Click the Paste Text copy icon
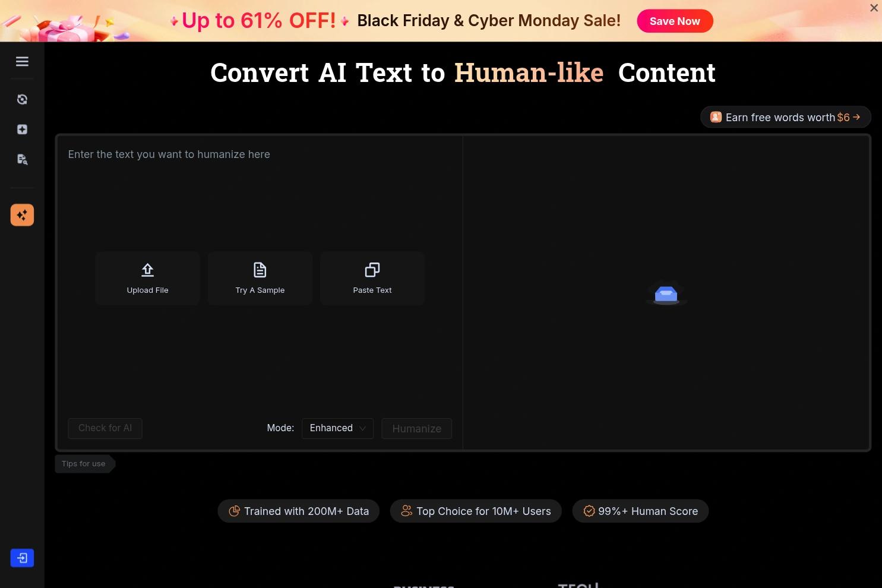Viewport: 882px width, 588px height. point(372,270)
